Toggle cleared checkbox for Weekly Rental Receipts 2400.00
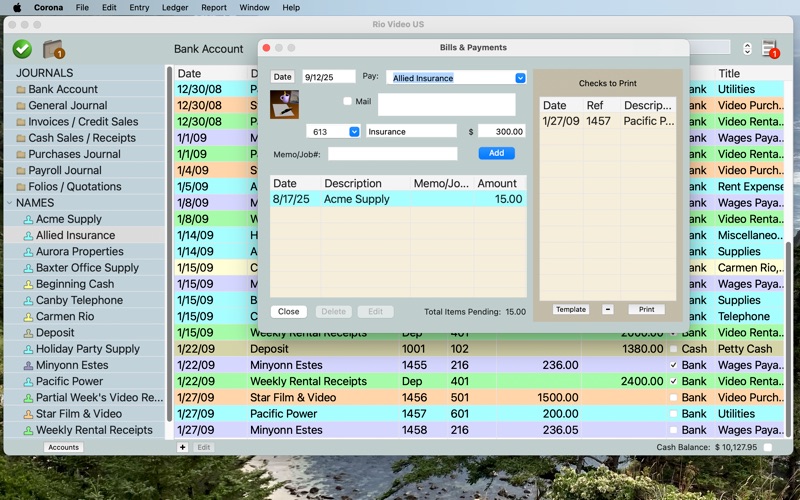800x500 pixels. (673, 381)
